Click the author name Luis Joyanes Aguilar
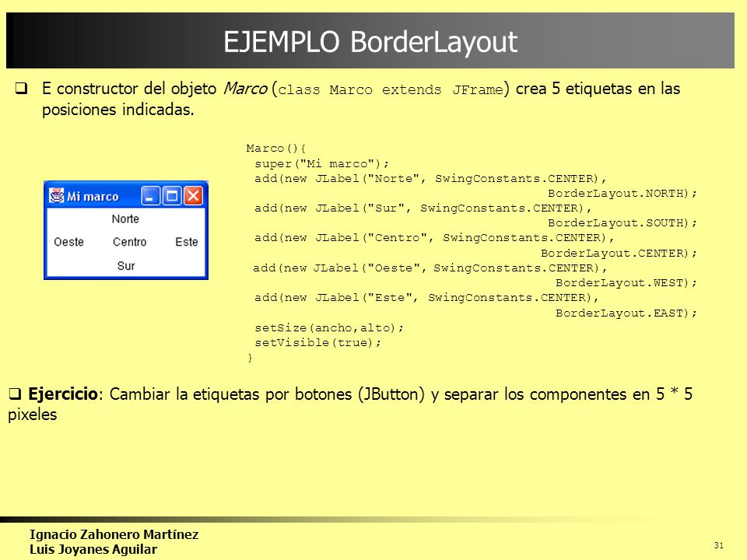 [x=93, y=550]
